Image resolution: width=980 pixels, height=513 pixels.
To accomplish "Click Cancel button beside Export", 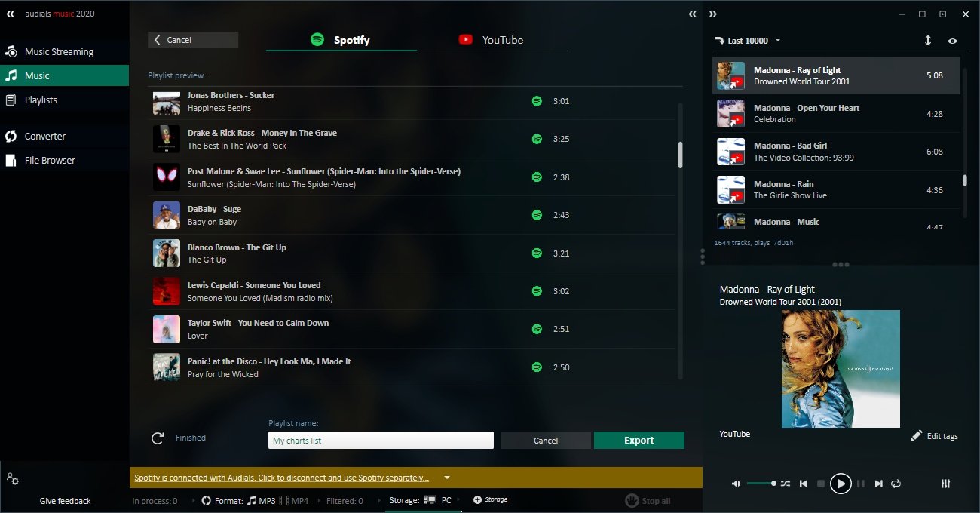I will [546, 441].
